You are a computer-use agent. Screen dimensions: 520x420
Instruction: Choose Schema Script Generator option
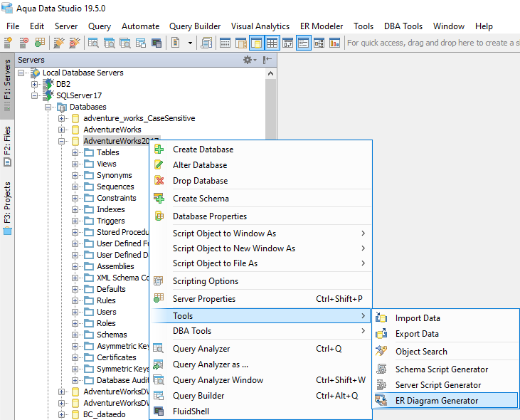point(442,369)
